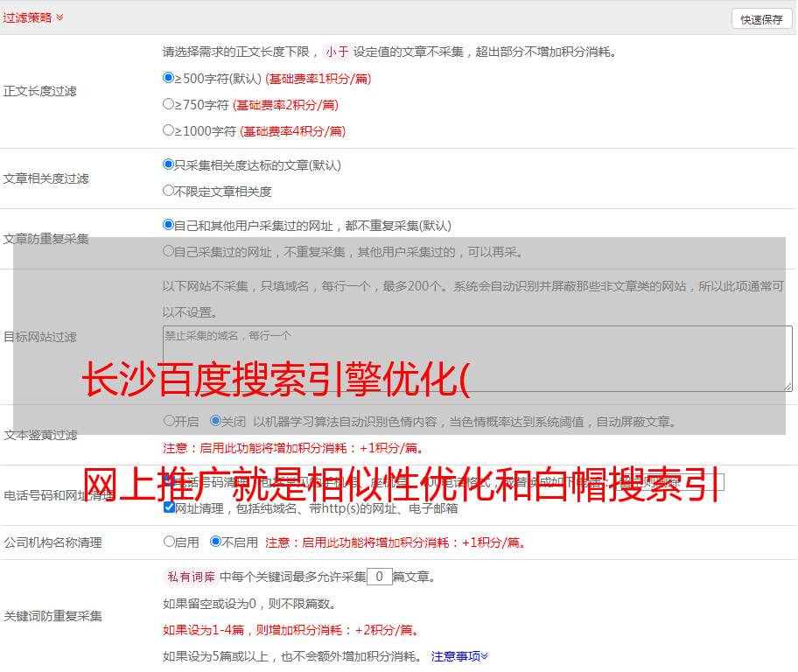Click the 私有词库 tag label
The height and width of the screenshot is (672, 798).
[x=189, y=577]
